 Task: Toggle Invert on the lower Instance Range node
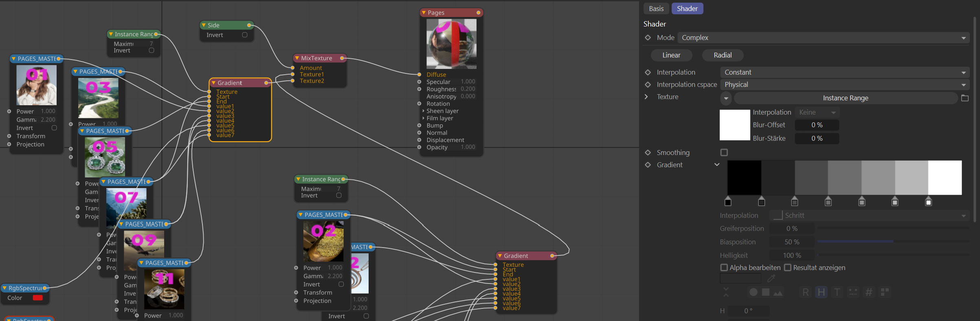point(339,195)
